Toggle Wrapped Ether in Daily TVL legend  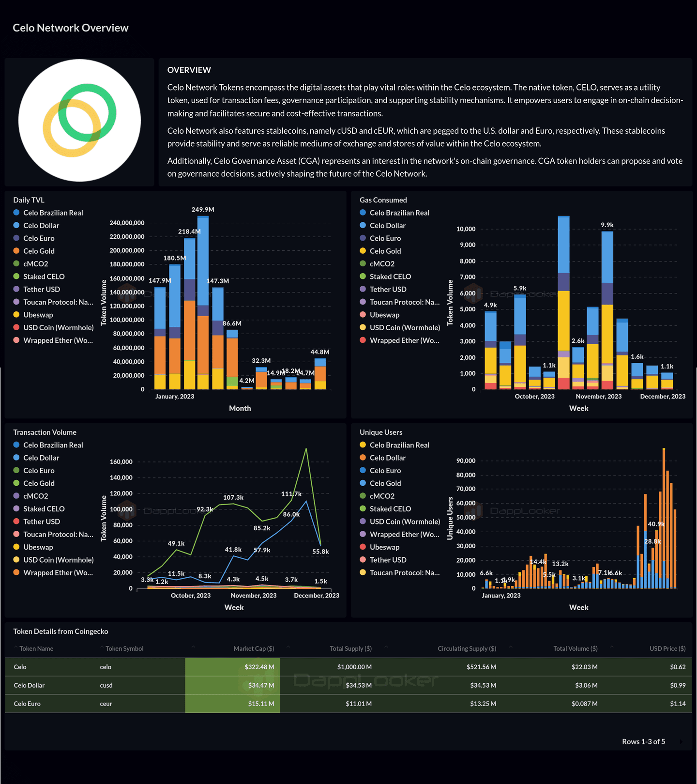click(x=53, y=340)
